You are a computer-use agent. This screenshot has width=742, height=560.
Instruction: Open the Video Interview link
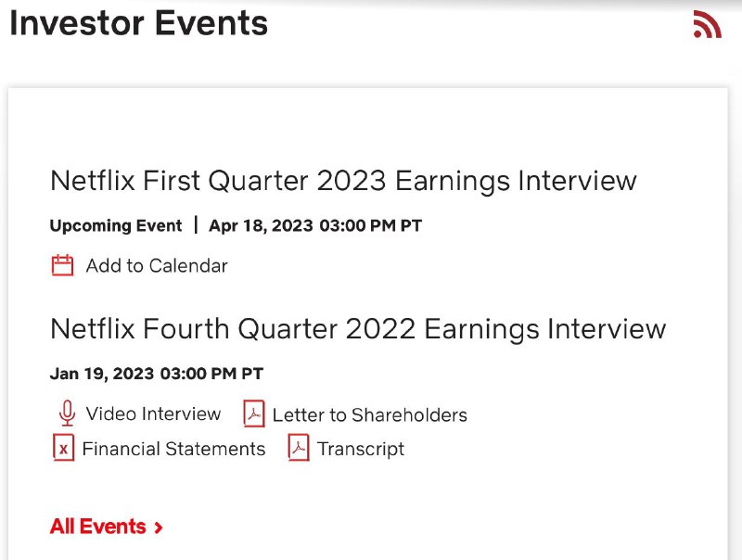pyautogui.click(x=152, y=414)
